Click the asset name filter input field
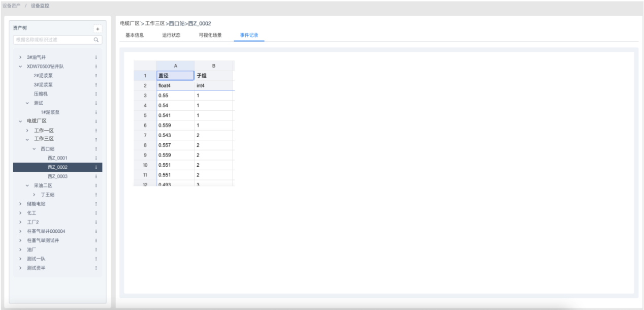644x310 pixels. click(53, 39)
